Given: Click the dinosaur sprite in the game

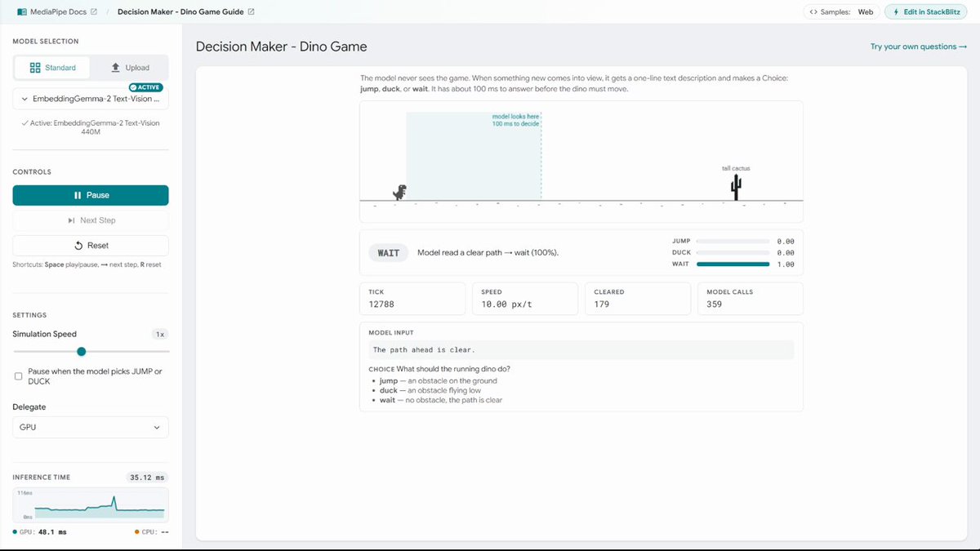Looking at the screenshot, I should tap(400, 193).
